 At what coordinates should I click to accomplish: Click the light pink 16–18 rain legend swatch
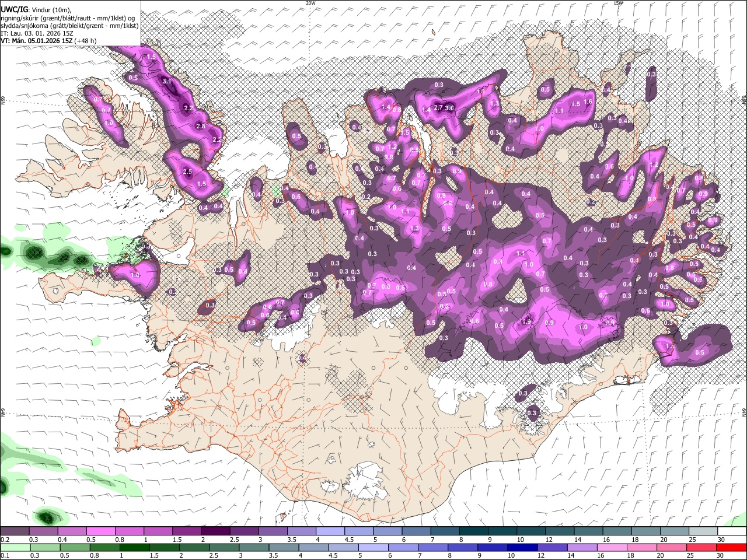click(x=612, y=547)
